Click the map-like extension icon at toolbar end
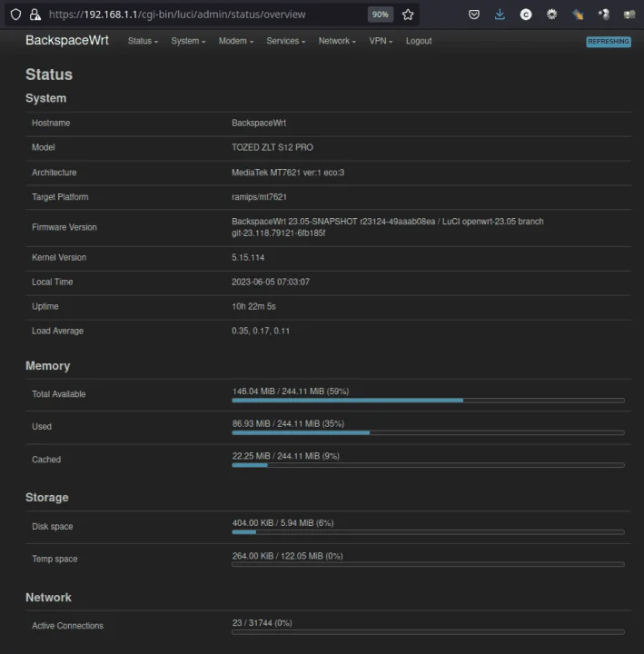The height and width of the screenshot is (654, 644). pyautogui.click(x=629, y=15)
